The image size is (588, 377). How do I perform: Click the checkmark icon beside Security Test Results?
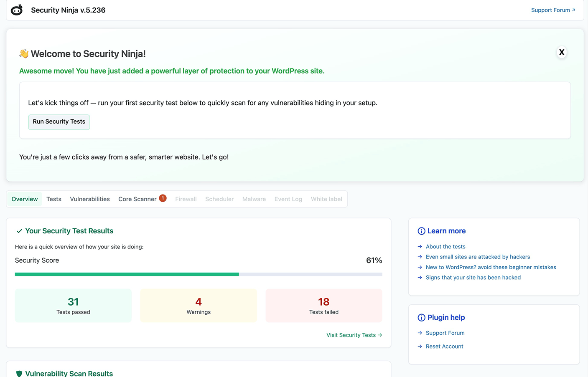[19, 230]
